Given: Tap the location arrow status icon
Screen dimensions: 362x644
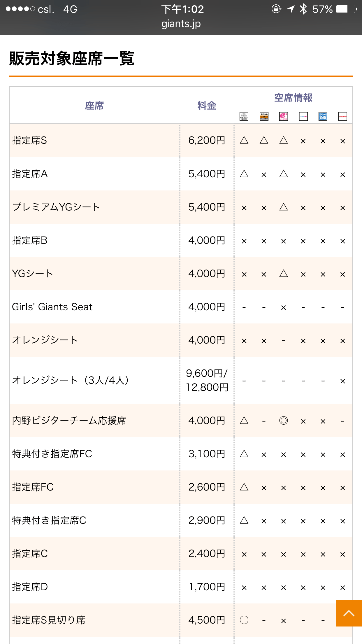Looking at the screenshot, I should [x=291, y=9].
